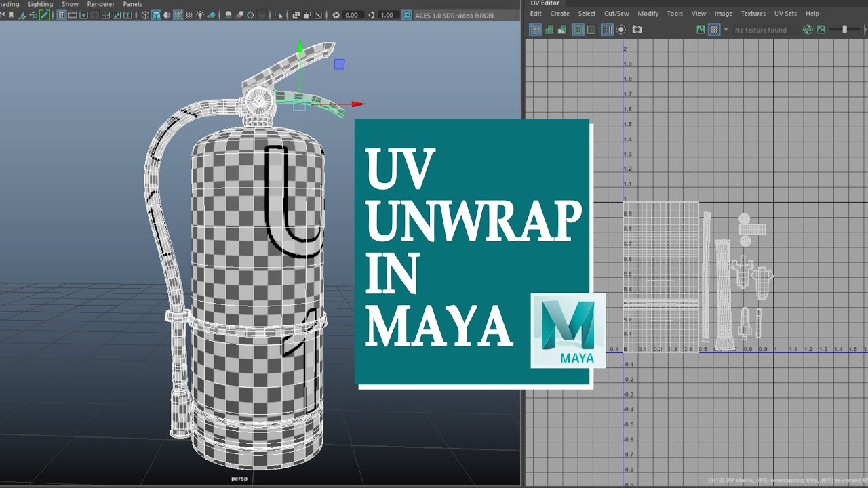Click the X-ray active components icon
This screenshot has height=488, width=868.
pos(307,15)
